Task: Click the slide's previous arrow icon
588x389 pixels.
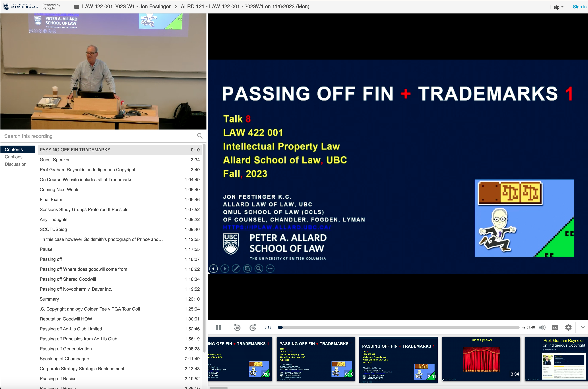Action: click(x=213, y=269)
